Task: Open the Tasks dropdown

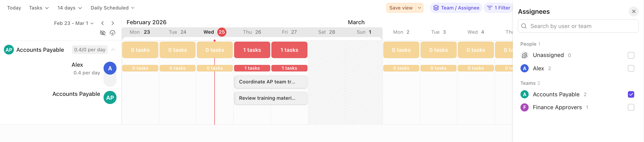Action: tap(39, 8)
